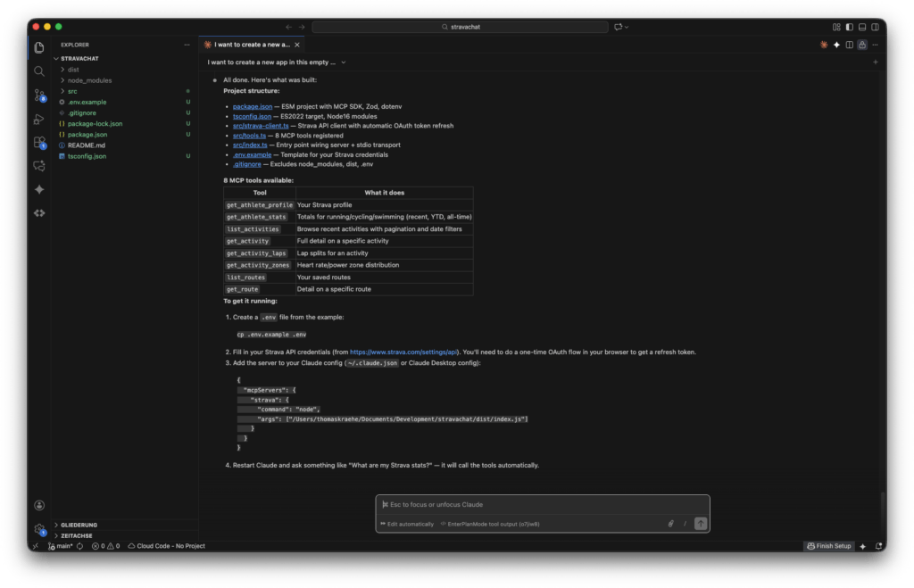Open the Strava settings API URL

click(403, 352)
